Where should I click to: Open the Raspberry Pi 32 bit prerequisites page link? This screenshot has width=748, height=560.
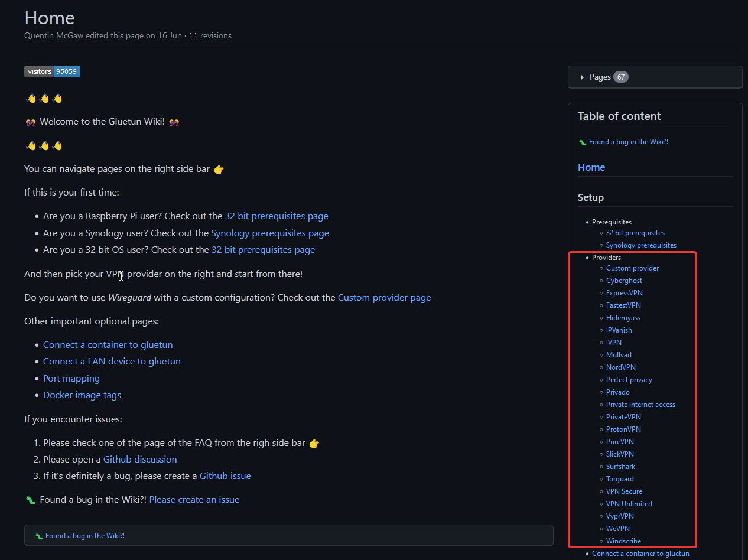277,216
